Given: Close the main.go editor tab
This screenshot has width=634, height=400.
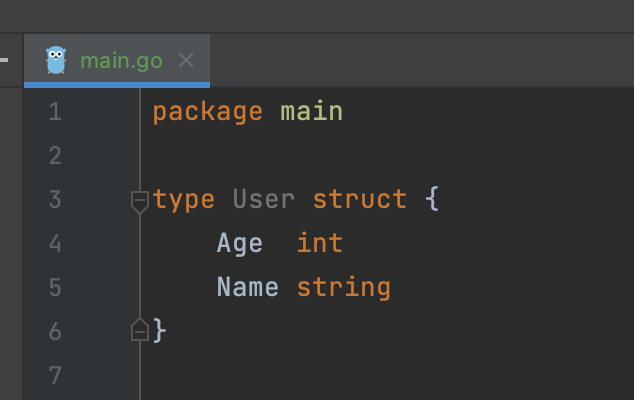Looking at the screenshot, I should tap(186, 60).
